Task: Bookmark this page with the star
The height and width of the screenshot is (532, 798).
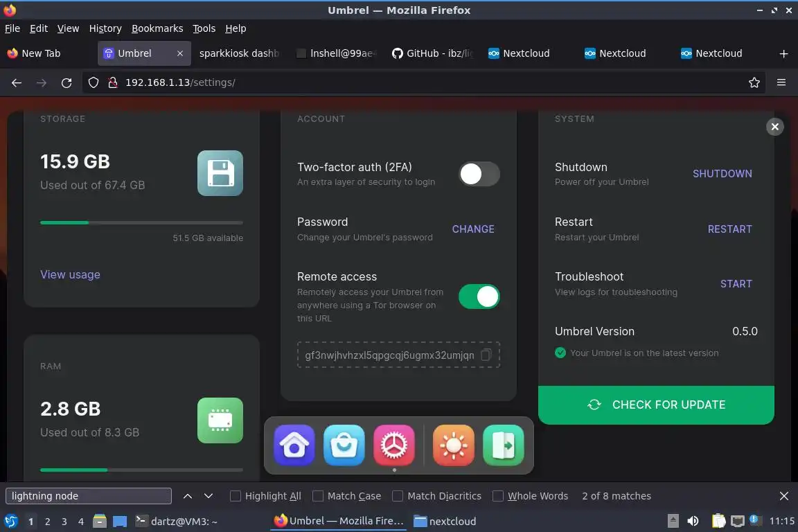Action: pos(754,82)
